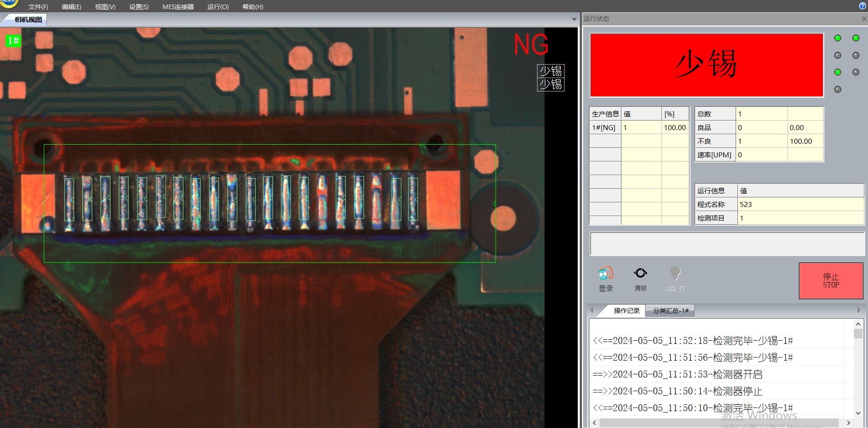This screenshot has height=428, width=868.
Task: Expand the camera view tab dropdown arrow
Action: click(574, 20)
